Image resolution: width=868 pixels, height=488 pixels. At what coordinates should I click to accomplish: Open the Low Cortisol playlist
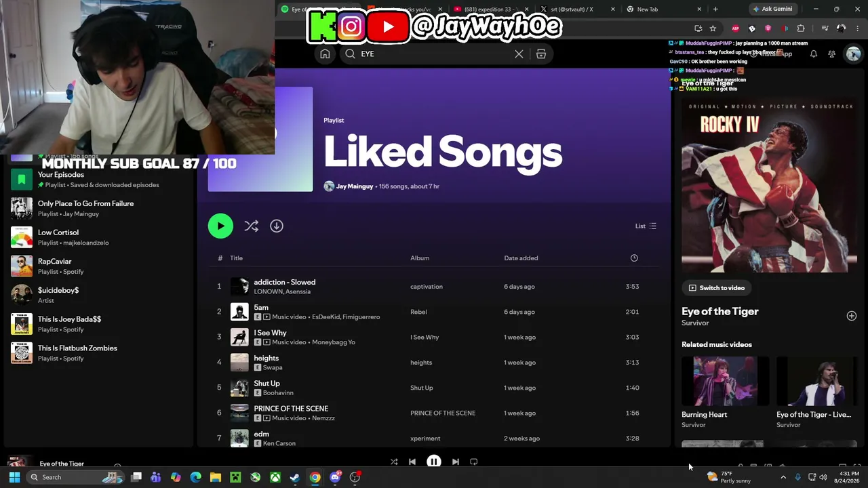pyautogui.click(x=98, y=237)
